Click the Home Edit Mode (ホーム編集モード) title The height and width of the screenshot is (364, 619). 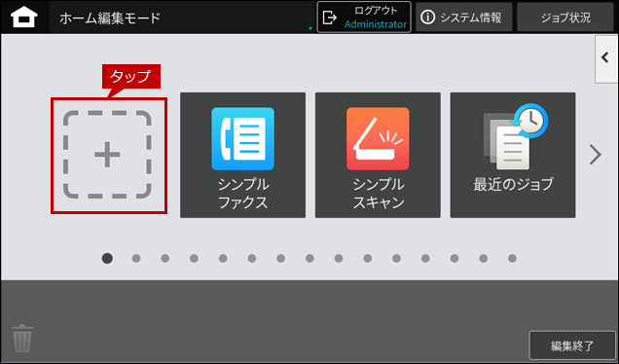pyautogui.click(x=110, y=18)
